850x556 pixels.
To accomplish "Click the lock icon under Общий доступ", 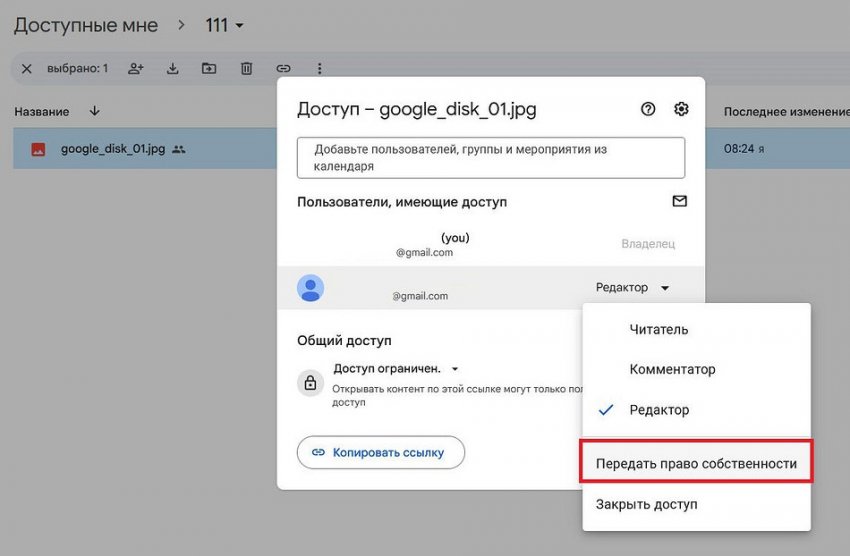I will click(310, 383).
